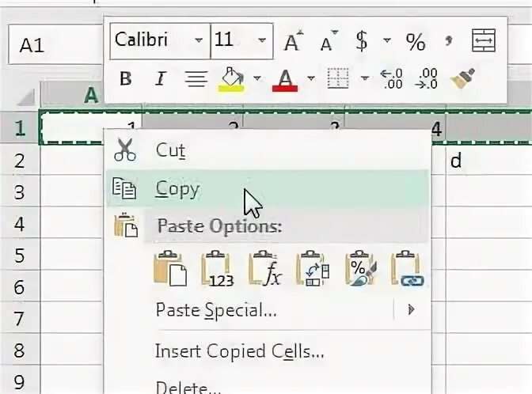Image resolution: width=532 pixels, height=394 pixels.
Task: Open Paste Special submenu
Action: 216,310
